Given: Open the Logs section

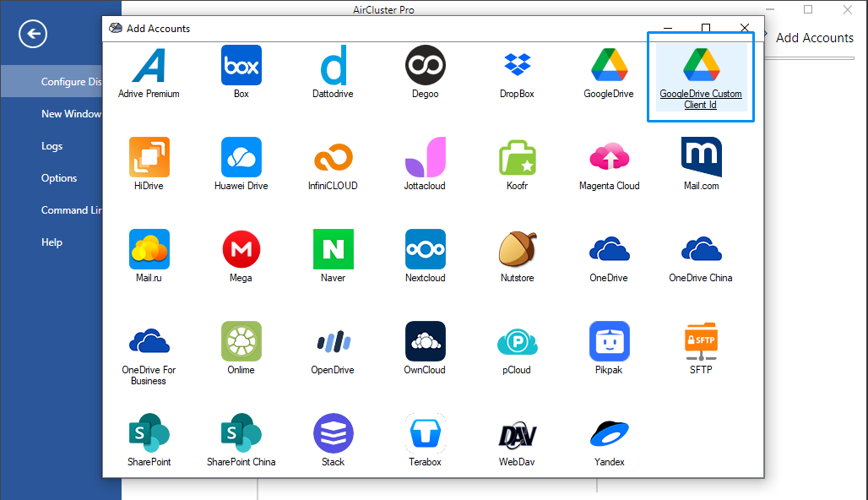Looking at the screenshot, I should 52,145.
